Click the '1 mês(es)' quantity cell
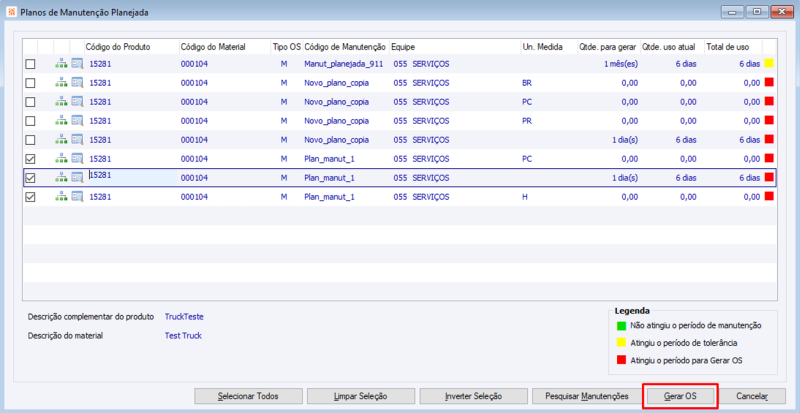This screenshot has width=800, height=413. (621, 64)
